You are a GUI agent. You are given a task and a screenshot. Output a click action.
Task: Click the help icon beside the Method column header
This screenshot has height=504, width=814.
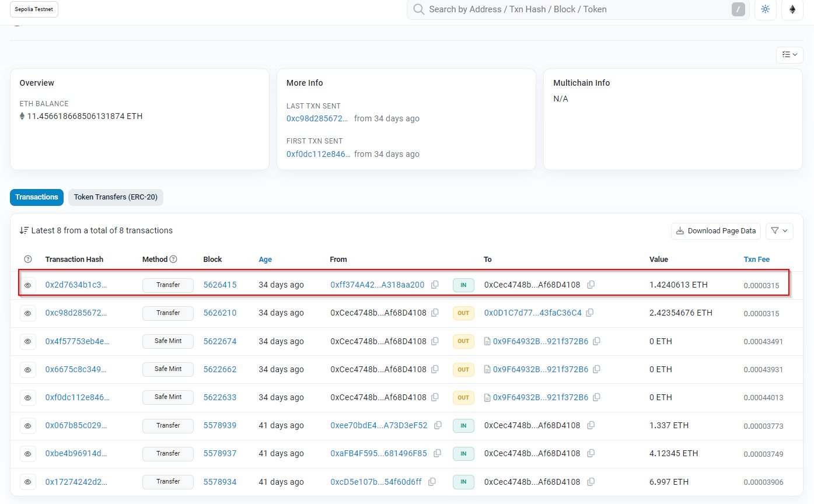point(173,259)
